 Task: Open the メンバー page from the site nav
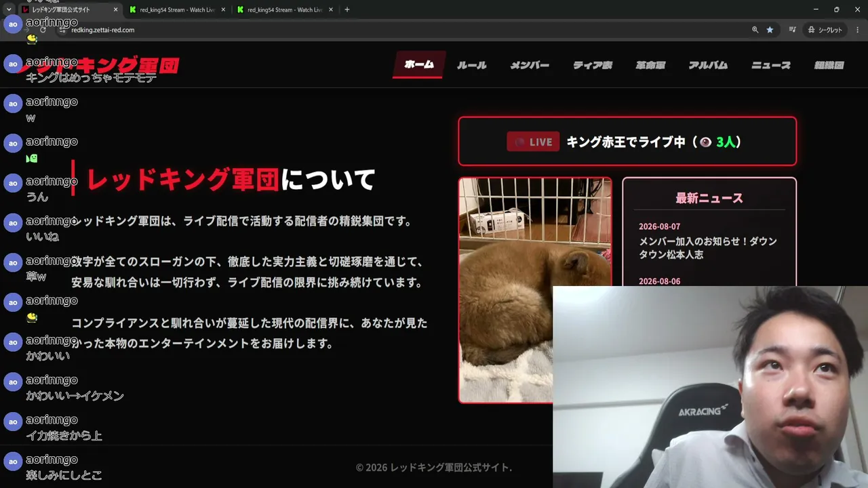[x=530, y=65]
